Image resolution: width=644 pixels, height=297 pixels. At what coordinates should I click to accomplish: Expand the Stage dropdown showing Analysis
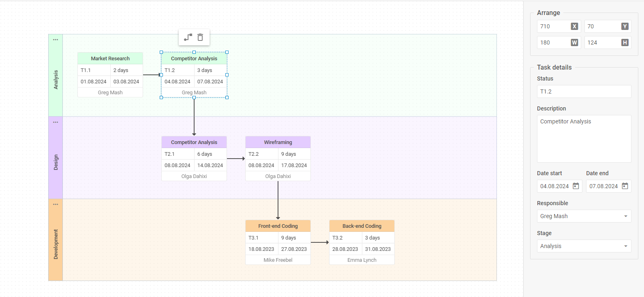tap(584, 246)
